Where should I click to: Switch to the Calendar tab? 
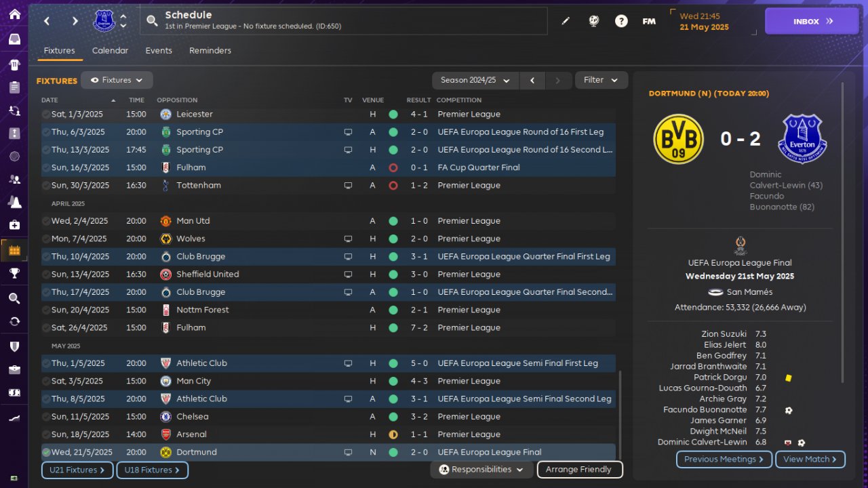[110, 51]
